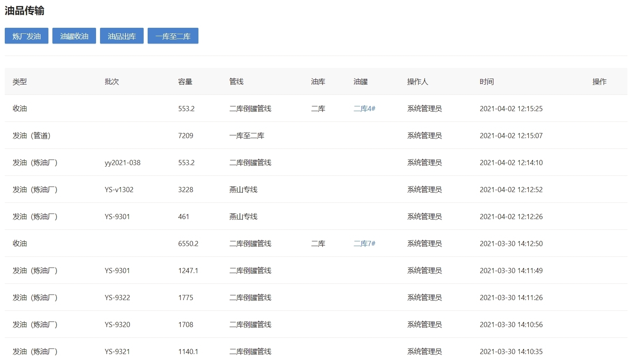The width and height of the screenshot is (635, 364).
Task: Select the 容量 column header
Action: pyautogui.click(x=185, y=82)
